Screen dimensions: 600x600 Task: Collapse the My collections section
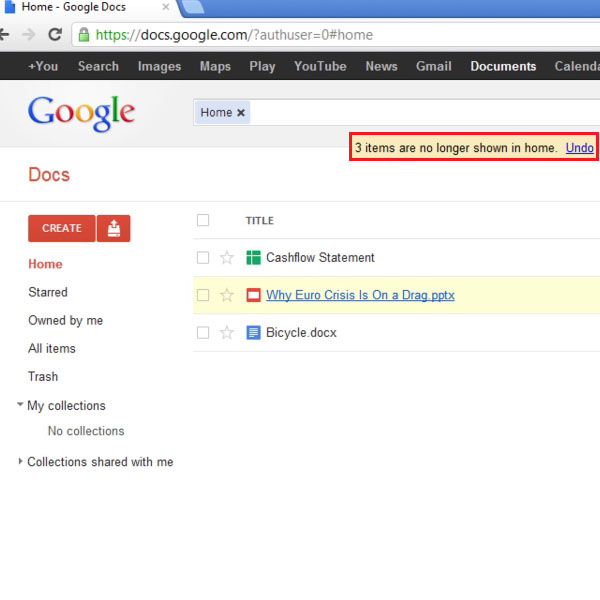click(x=20, y=404)
